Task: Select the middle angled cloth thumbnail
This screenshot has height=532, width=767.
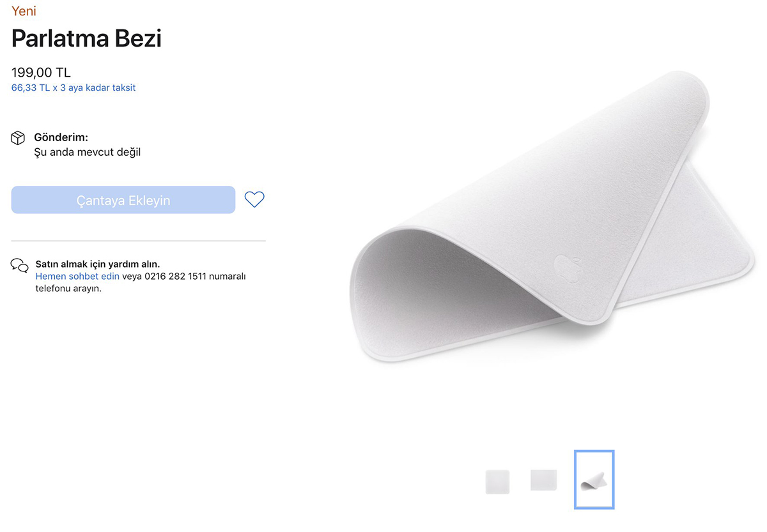Action: click(543, 481)
